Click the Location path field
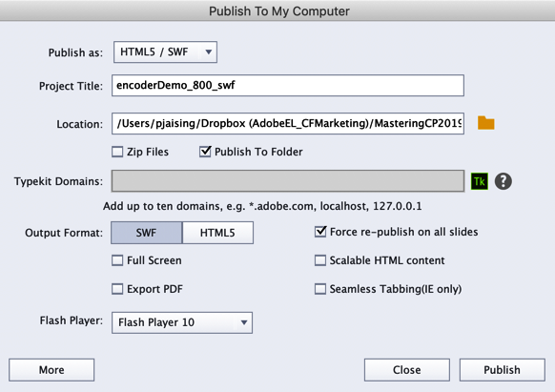The height and width of the screenshot is (392, 555). pyautogui.click(x=288, y=124)
